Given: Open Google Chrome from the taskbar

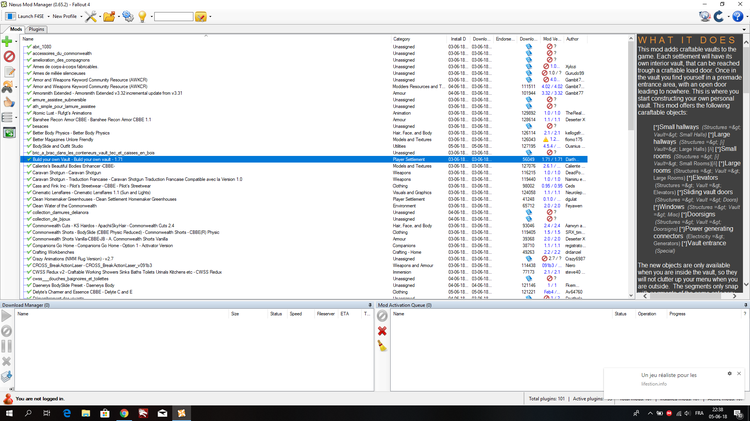Looking at the screenshot, I should click(x=124, y=413).
